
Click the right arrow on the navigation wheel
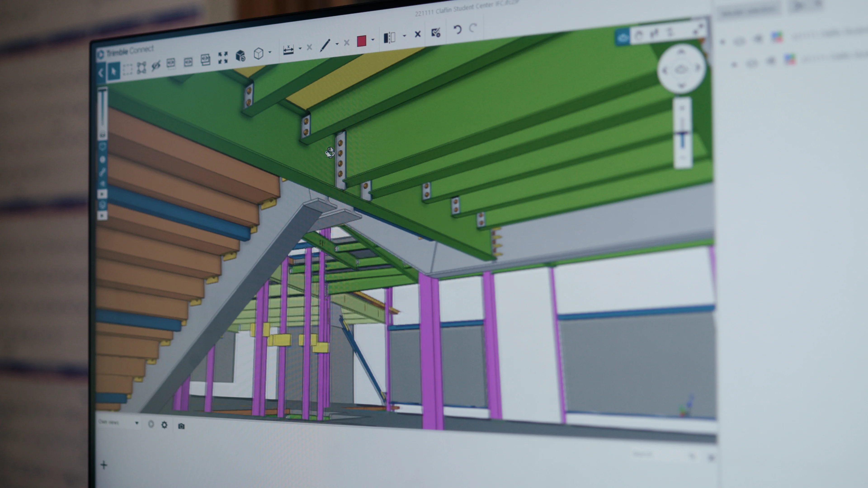(698, 68)
